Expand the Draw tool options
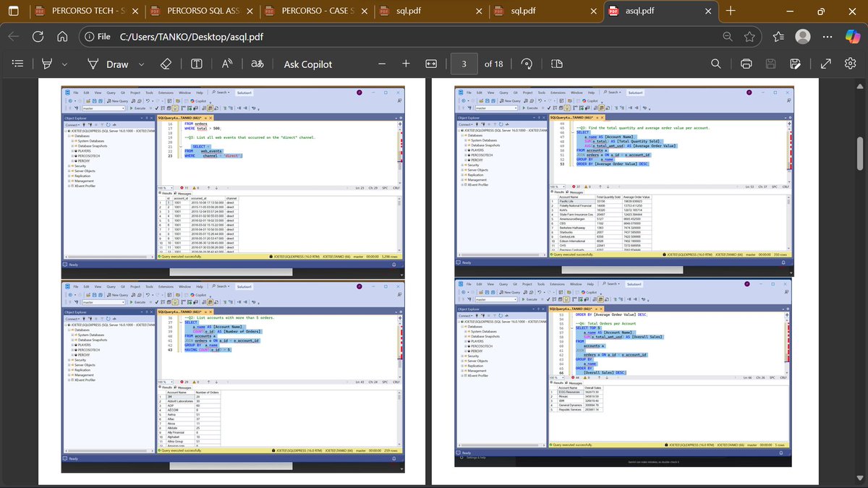Screen dimensions: 868x488 pos(141,64)
